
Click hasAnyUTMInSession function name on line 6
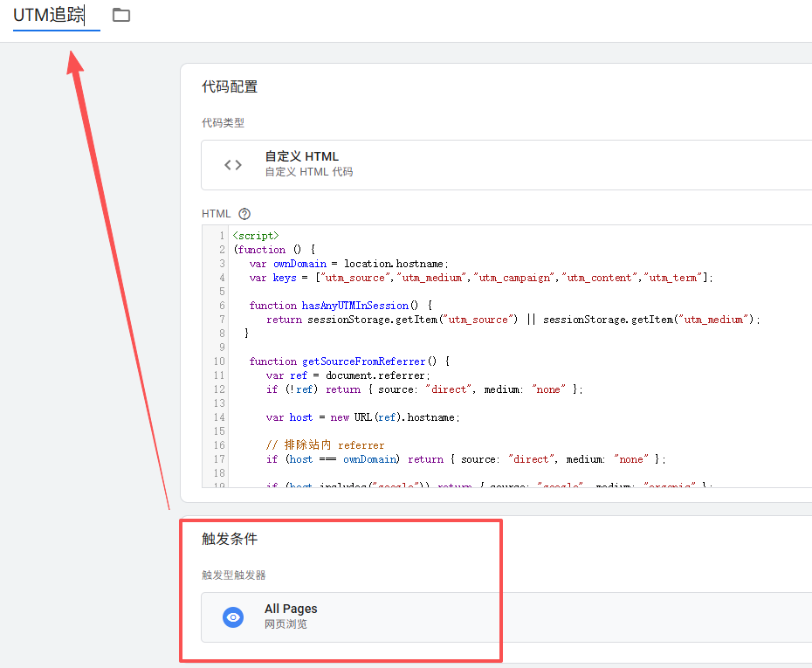tap(355, 306)
